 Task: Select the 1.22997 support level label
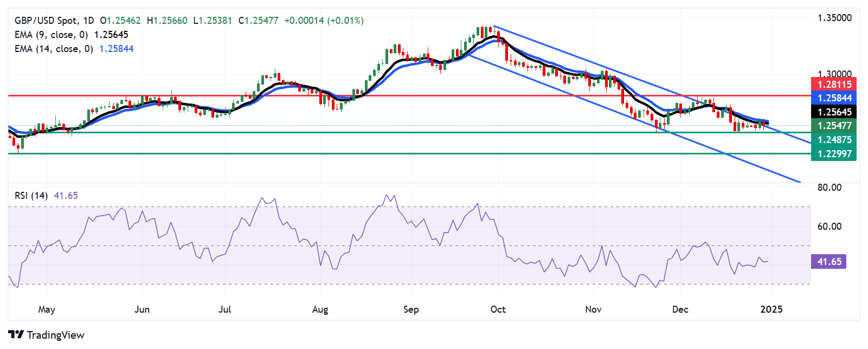pyautogui.click(x=834, y=154)
